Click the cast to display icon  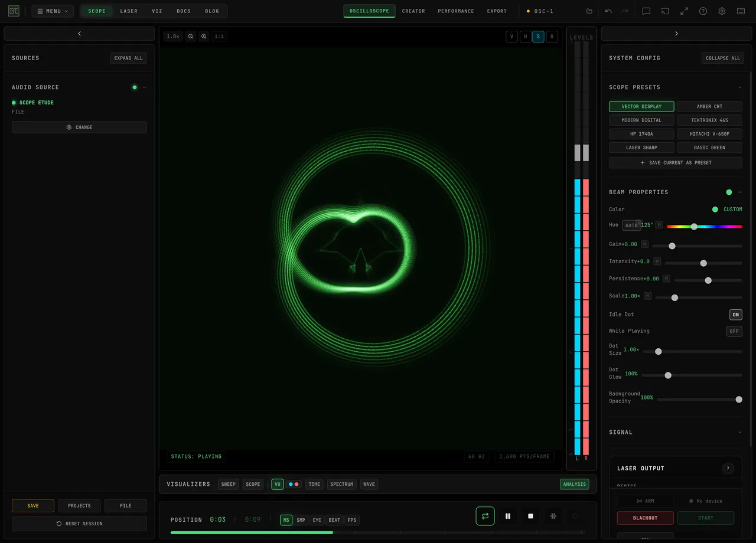[665, 11]
